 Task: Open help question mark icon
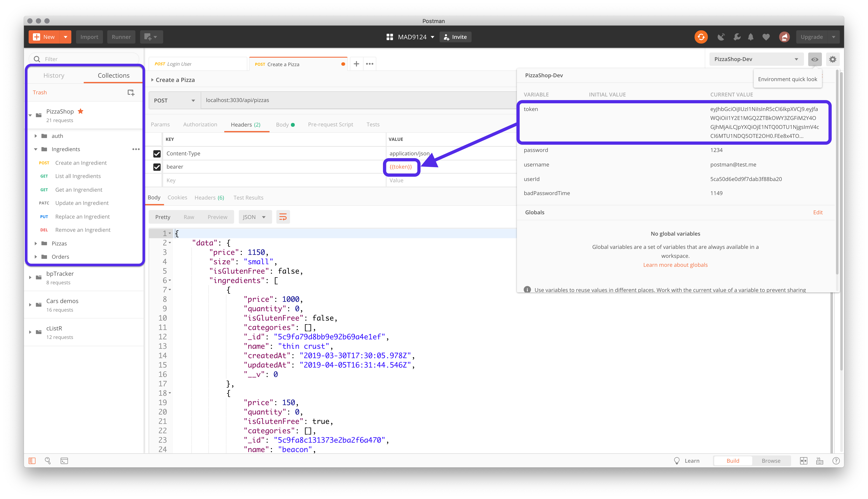(x=836, y=461)
